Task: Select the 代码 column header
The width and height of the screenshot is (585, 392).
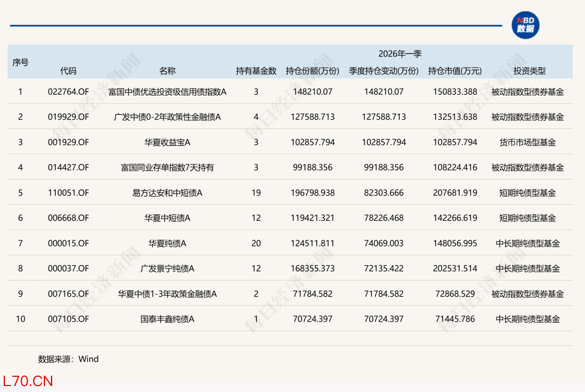Action: pos(68,71)
